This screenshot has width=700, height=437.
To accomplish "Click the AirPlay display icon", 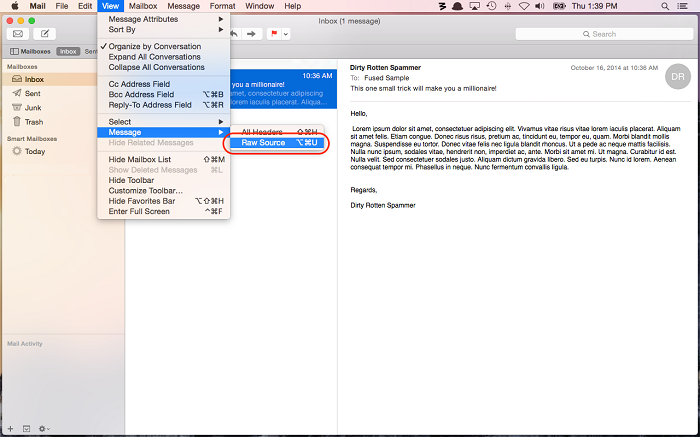I will tap(475, 6).
